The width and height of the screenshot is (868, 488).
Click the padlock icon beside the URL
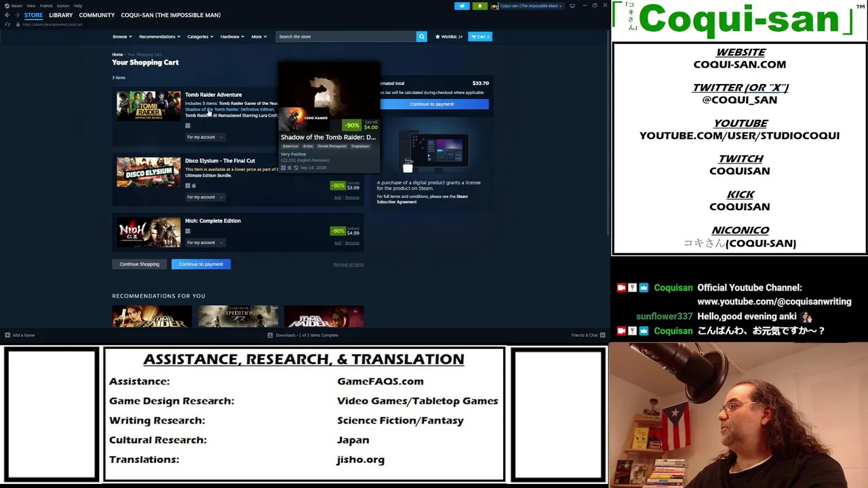click(x=17, y=24)
